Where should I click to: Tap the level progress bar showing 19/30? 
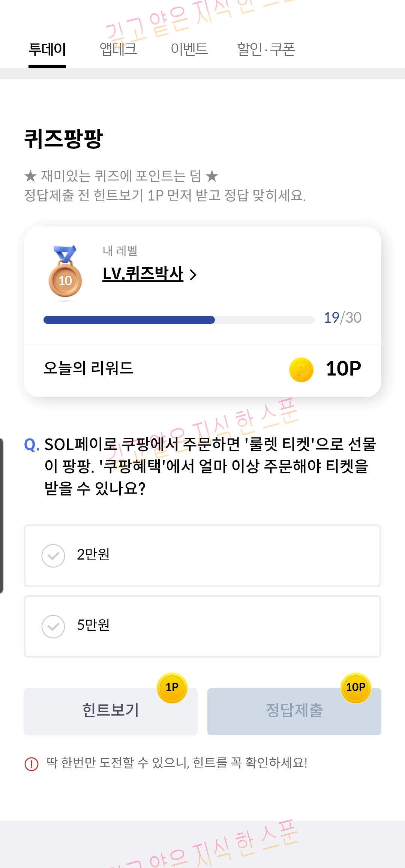179,320
